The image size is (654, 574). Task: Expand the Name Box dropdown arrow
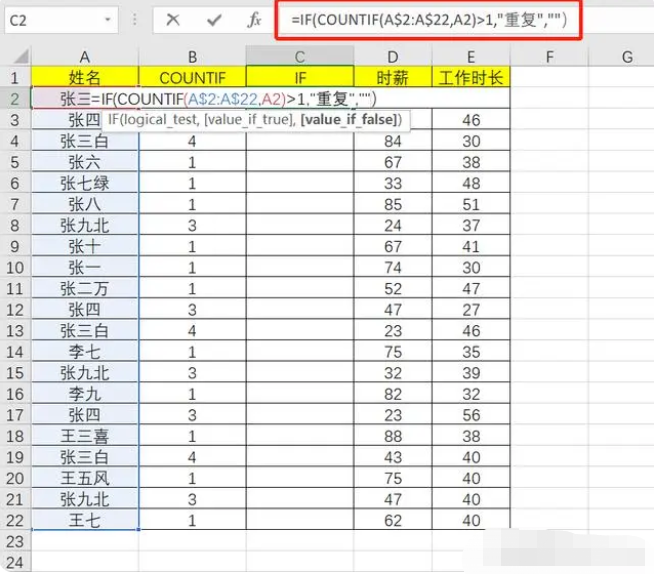(107, 19)
